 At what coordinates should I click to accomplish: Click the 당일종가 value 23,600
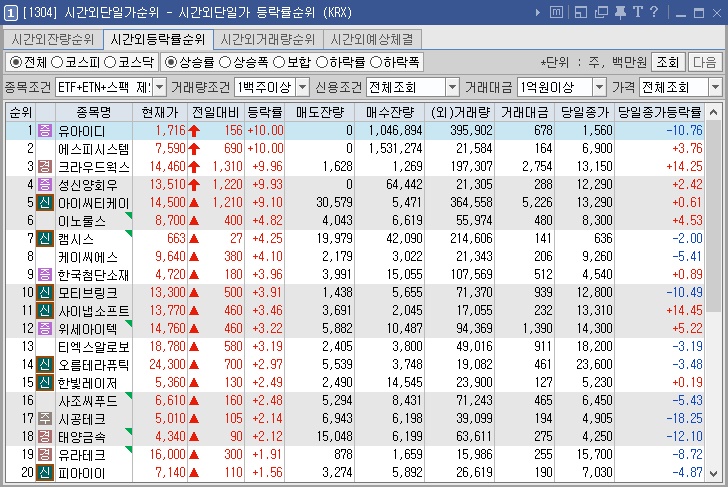(594, 364)
